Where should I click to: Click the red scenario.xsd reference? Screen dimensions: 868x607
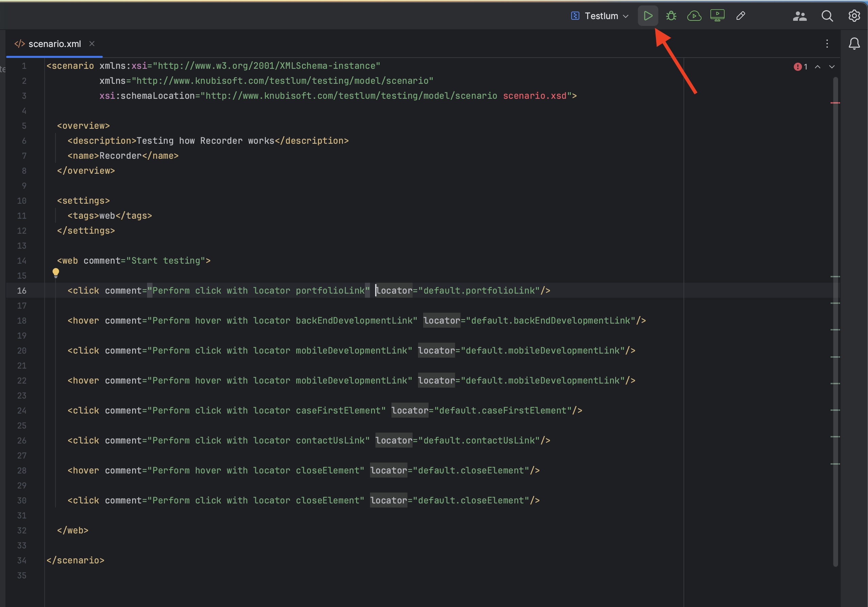click(534, 96)
